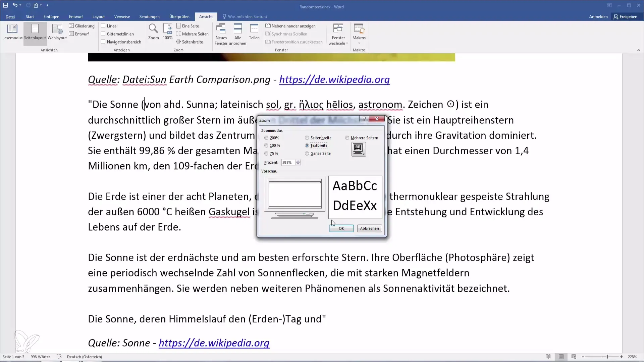644x362 pixels.
Task: Click the Freigeben share button
Action: (x=625, y=16)
